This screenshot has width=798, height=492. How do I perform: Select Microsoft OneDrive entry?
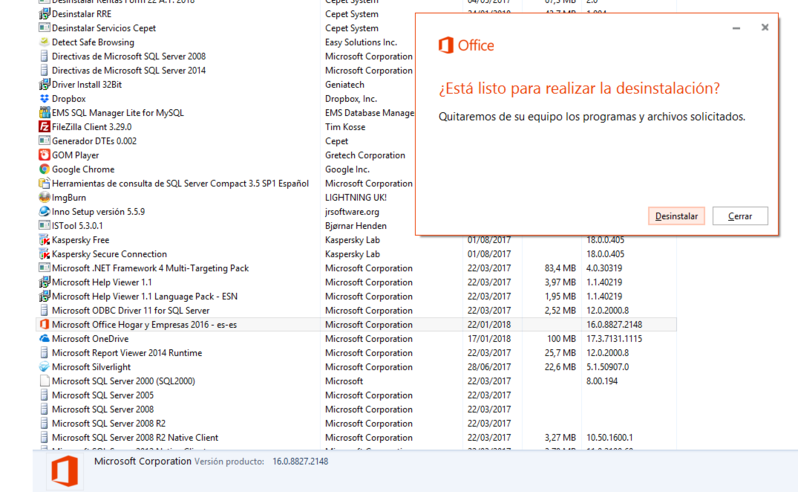point(90,339)
